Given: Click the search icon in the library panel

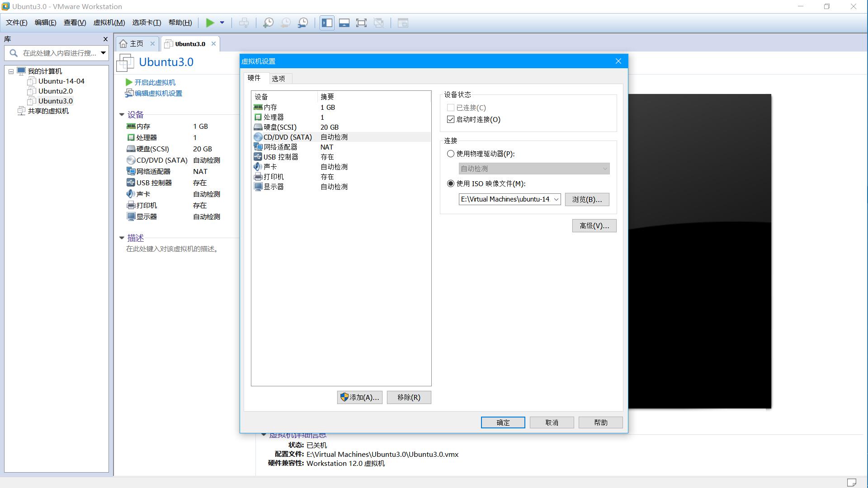Looking at the screenshot, I should 13,53.
